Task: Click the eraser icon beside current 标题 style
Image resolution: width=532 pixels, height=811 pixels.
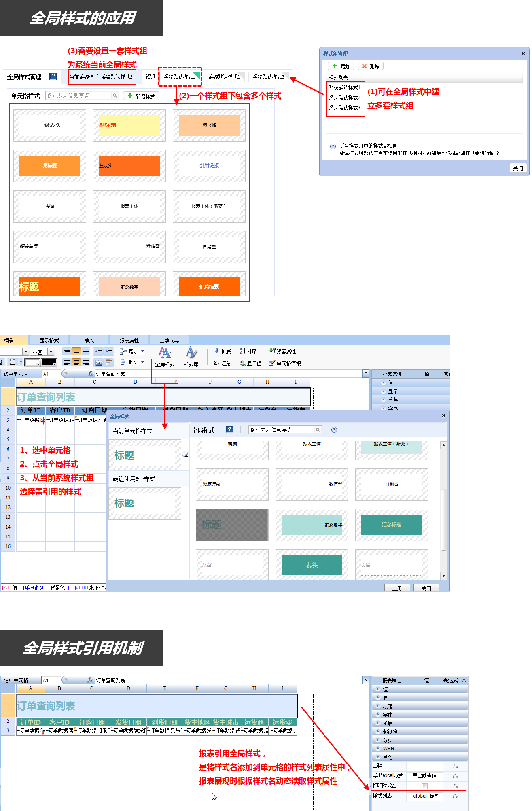Action: coord(185,455)
